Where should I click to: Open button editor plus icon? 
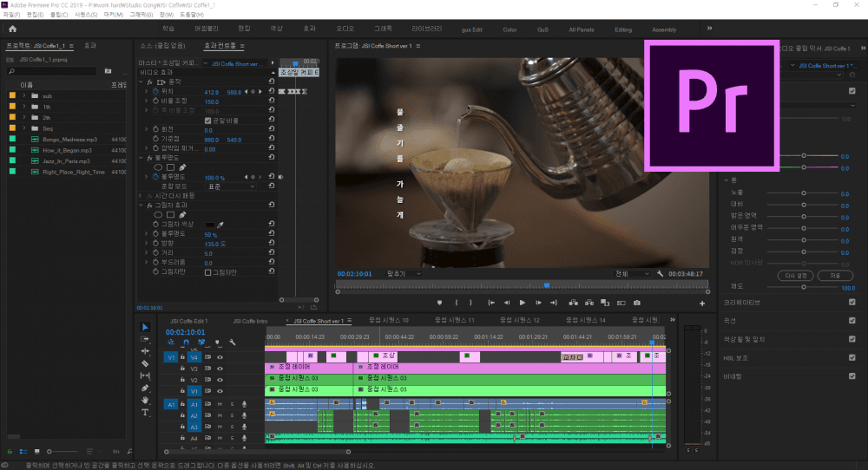click(x=702, y=303)
